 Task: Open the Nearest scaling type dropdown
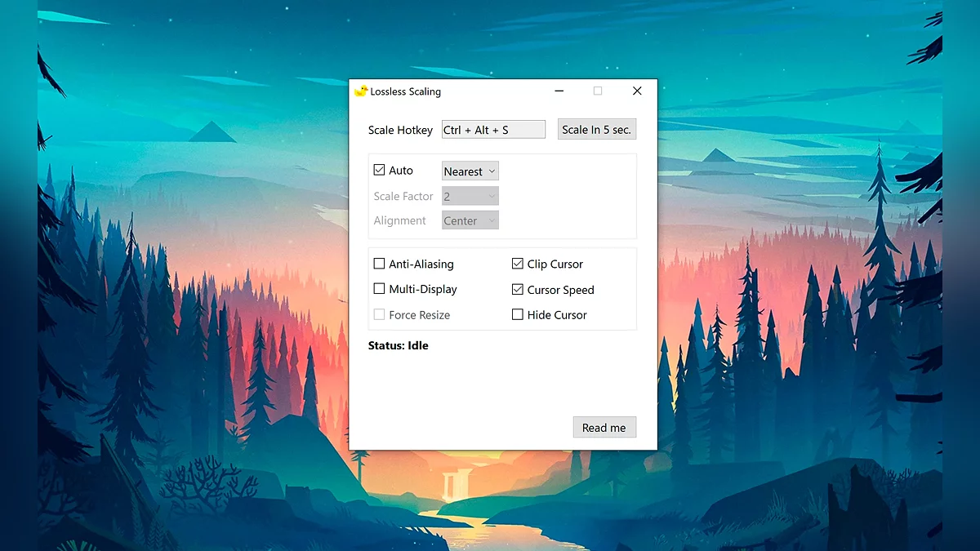coord(470,171)
